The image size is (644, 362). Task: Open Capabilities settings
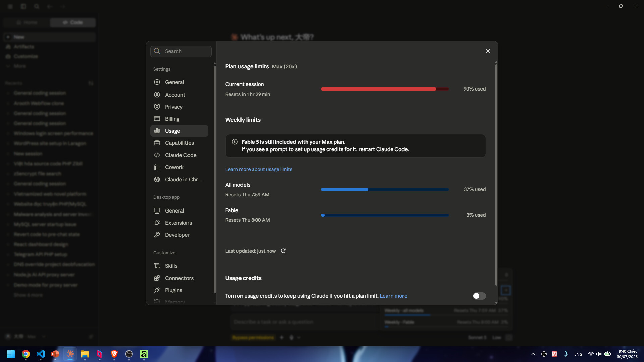[x=179, y=143]
